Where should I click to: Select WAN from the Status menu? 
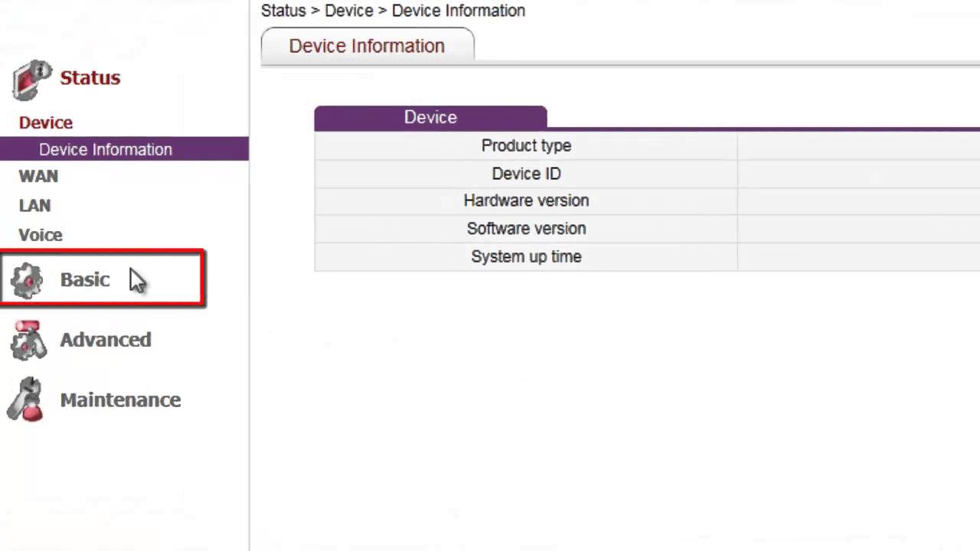pyautogui.click(x=38, y=175)
